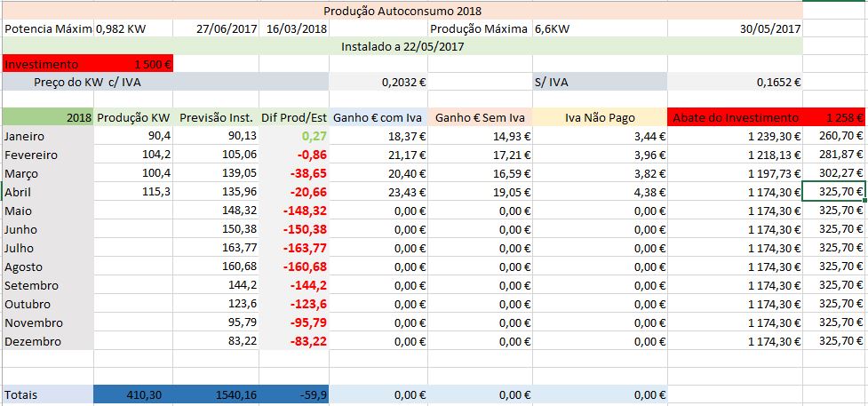Click the 'Janeiro' row label
Screen dimensions: 868x406
(x=48, y=136)
